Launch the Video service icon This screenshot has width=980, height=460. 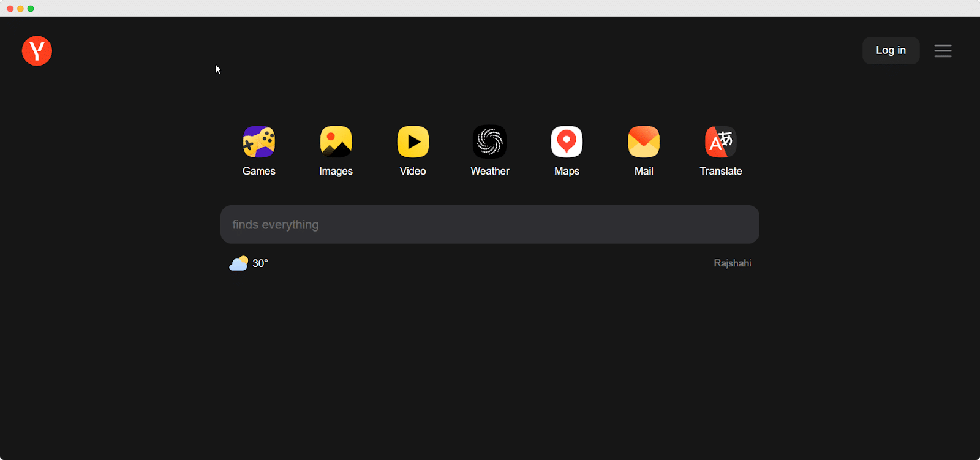coord(413,141)
